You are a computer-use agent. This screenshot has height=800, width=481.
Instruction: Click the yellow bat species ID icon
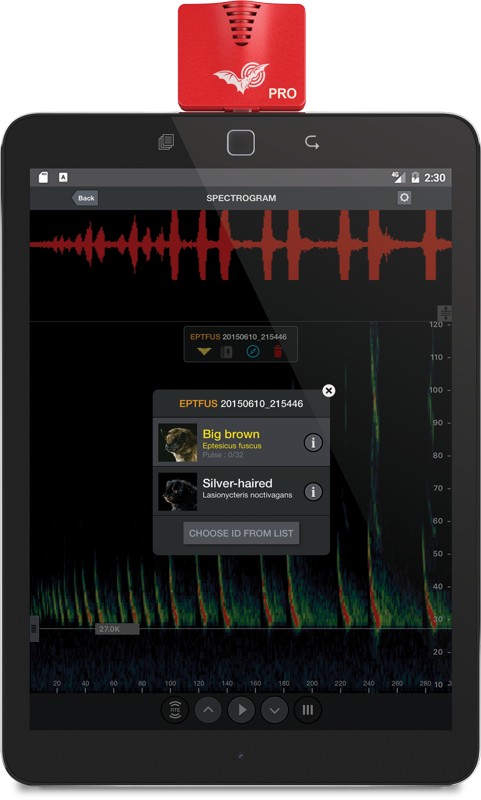click(204, 351)
